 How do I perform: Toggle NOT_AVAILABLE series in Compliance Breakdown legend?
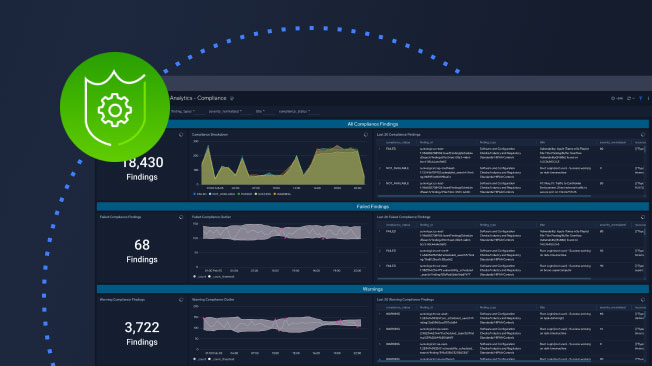click(222, 194)
